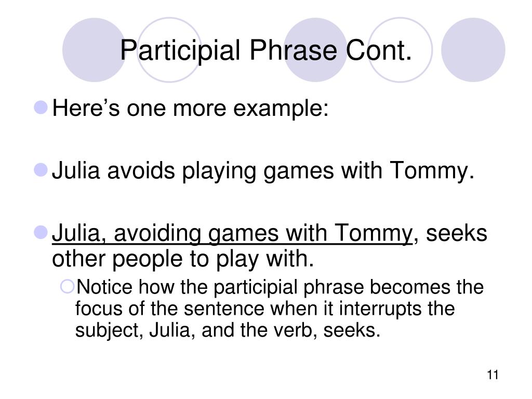The height and width of the screenshot is (399, 532).
Task: Click the bullet next to 'Julia avoids playing'
Action: (41, 170)
